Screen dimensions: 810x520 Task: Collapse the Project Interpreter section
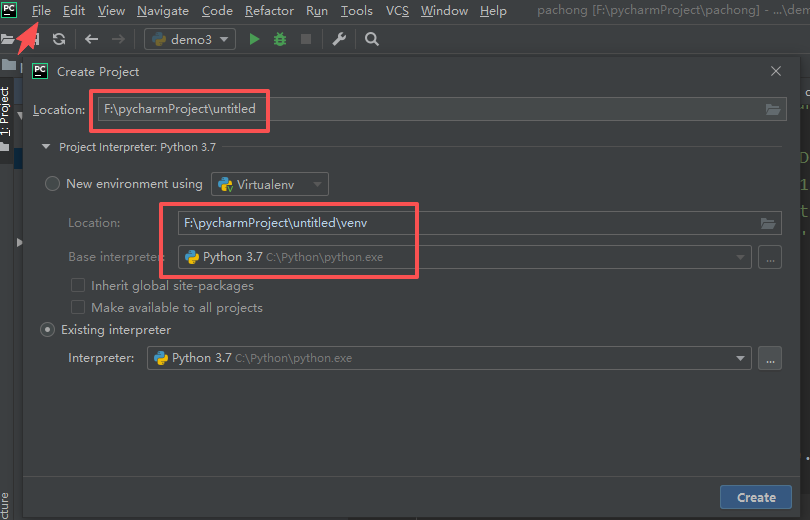[x=46, y=147]
